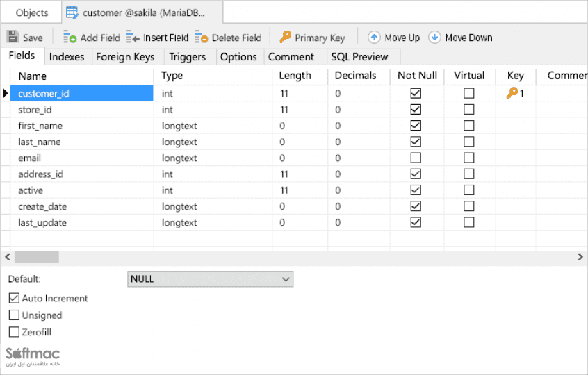Image resolution: width=588 pixels, height=375 pixels.
Task: Click the Move Up arrow icon
Action: (374, 37)
